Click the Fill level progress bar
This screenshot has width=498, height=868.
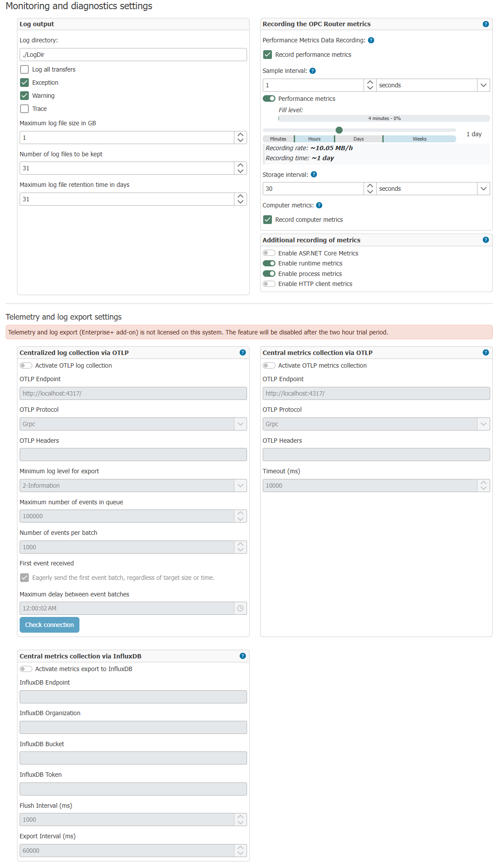pyautogui.click(x=384, y=118)
